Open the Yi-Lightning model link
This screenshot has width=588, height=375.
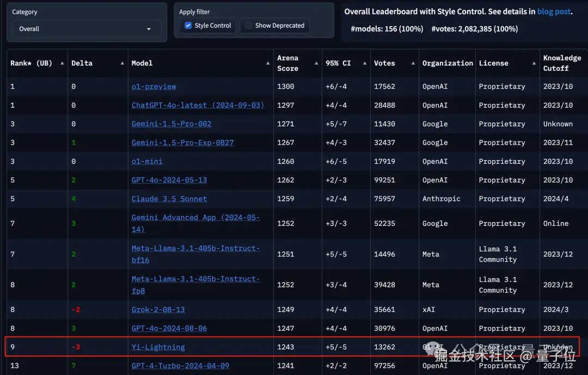(158, 347)
